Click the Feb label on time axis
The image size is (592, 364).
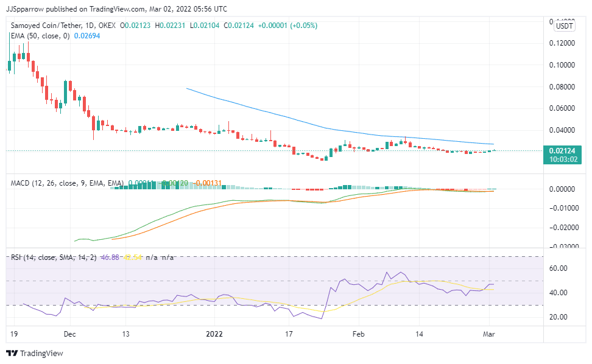tap(358, 334)
